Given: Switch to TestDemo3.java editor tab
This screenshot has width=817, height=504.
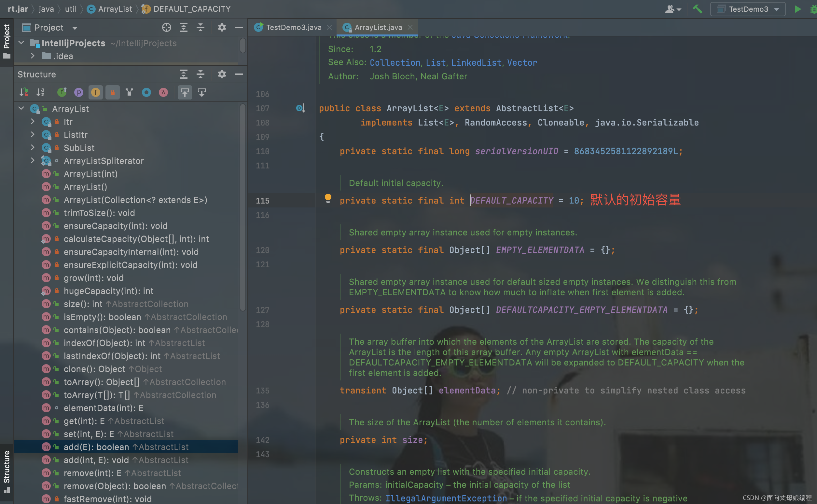Looking at the screenshot, I should (293, 27).
